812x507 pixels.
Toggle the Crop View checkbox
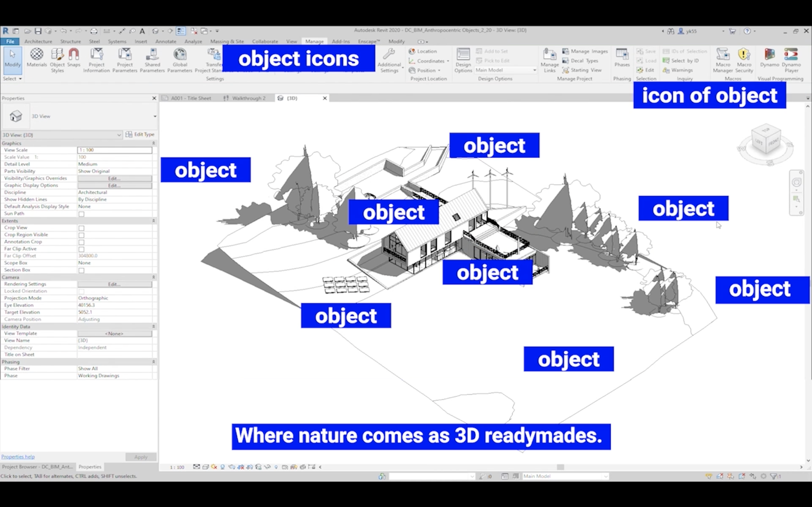[x=81, y=228]
